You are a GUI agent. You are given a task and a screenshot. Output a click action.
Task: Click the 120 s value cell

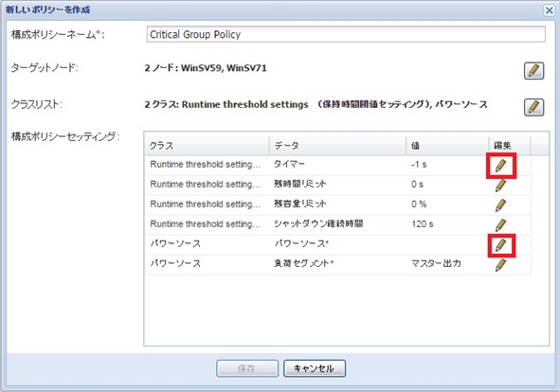coord(447,224)
